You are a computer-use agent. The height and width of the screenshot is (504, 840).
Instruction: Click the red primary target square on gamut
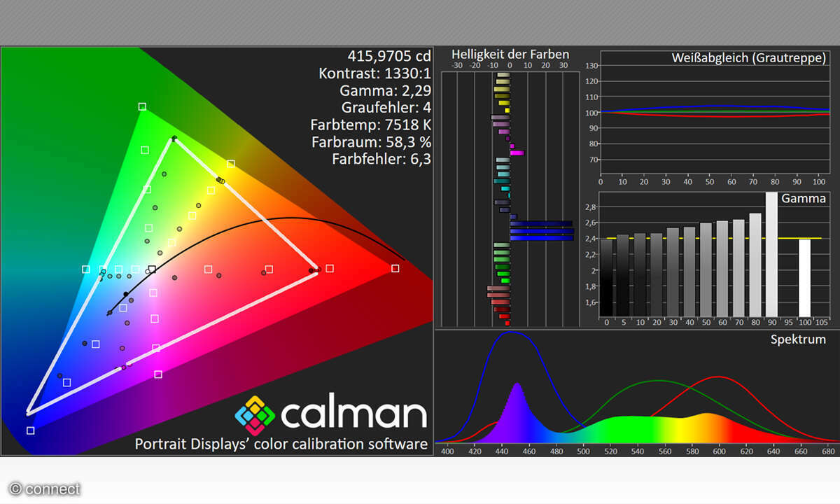click(395, 268)
